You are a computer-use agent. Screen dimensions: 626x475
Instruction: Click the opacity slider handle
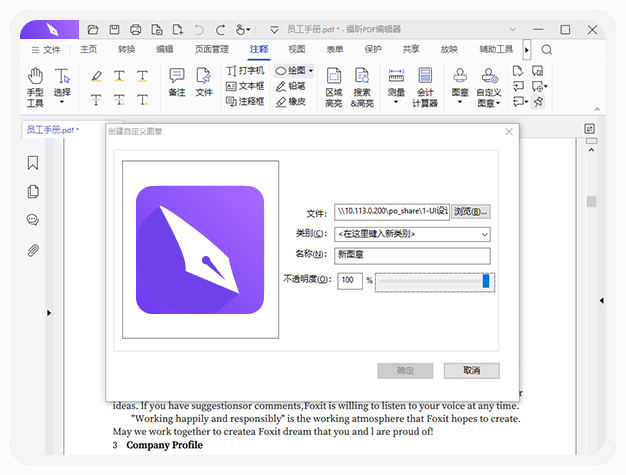pos(486,281)
